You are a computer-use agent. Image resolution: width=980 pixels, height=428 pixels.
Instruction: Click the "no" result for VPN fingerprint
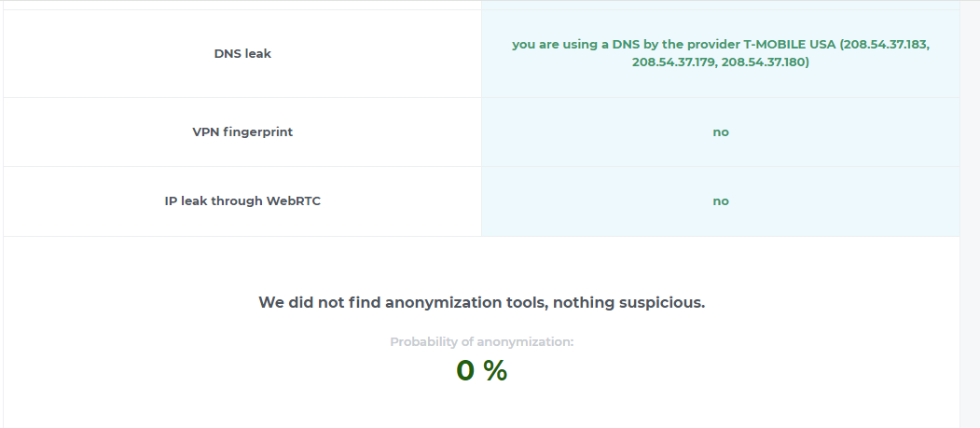tap(721, 131)
